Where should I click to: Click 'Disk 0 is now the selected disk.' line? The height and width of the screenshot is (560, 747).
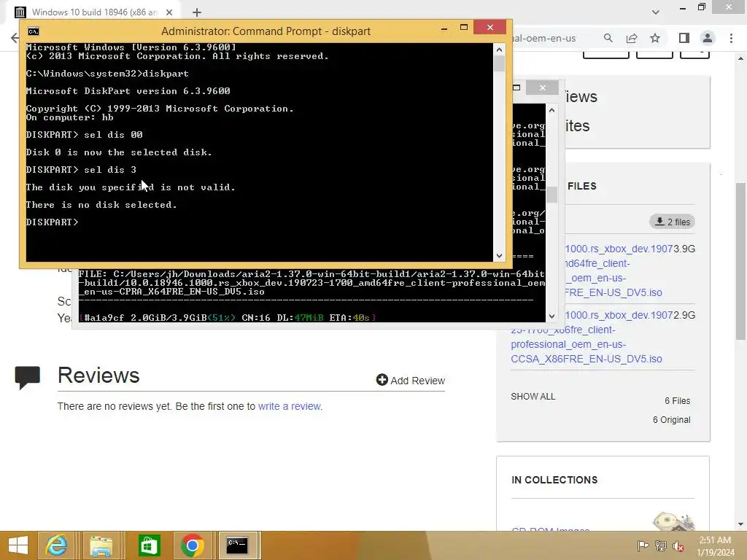pyautogui.click(x=119, y=152)
